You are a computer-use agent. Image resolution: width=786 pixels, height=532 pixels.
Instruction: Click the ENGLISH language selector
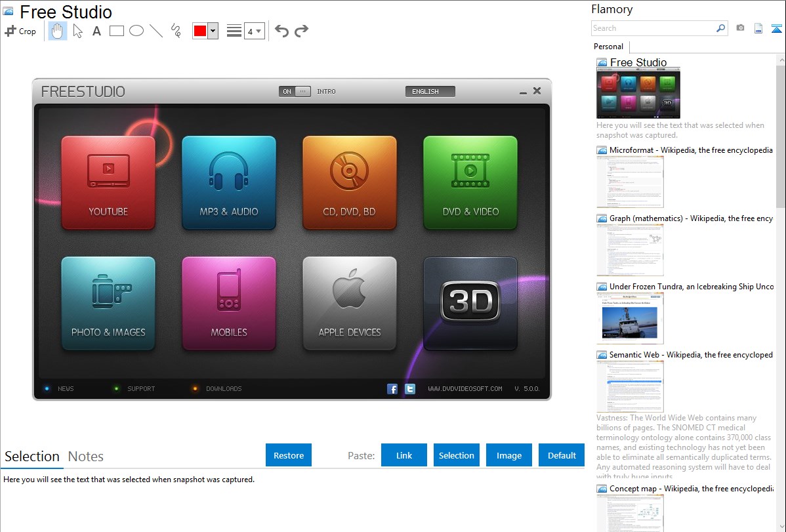click(x=430, y=91)
